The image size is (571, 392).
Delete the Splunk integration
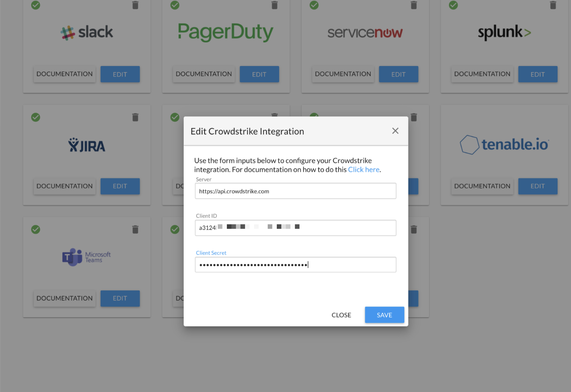[x=553, y=5]
